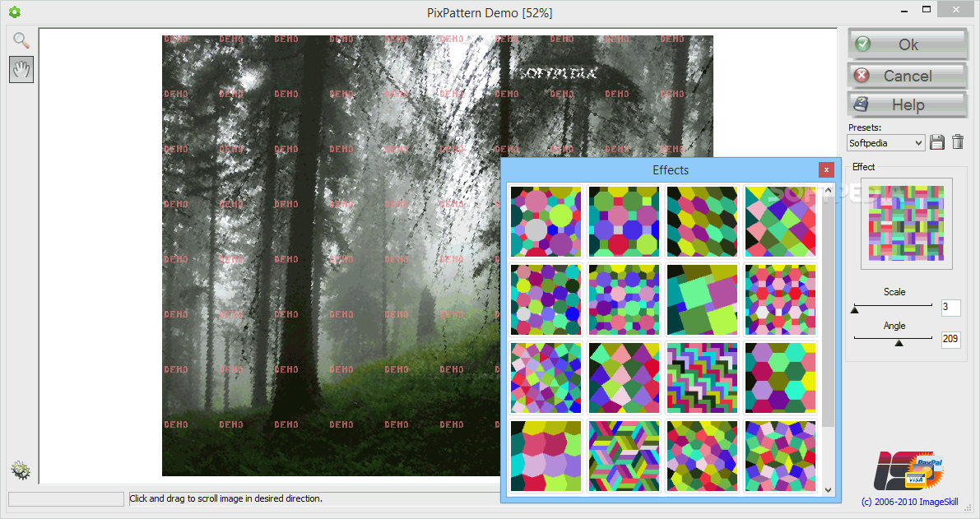This screenshot has width=980, height=519.
Task: Click the progress bar in status bar
Action: (67, 498)
